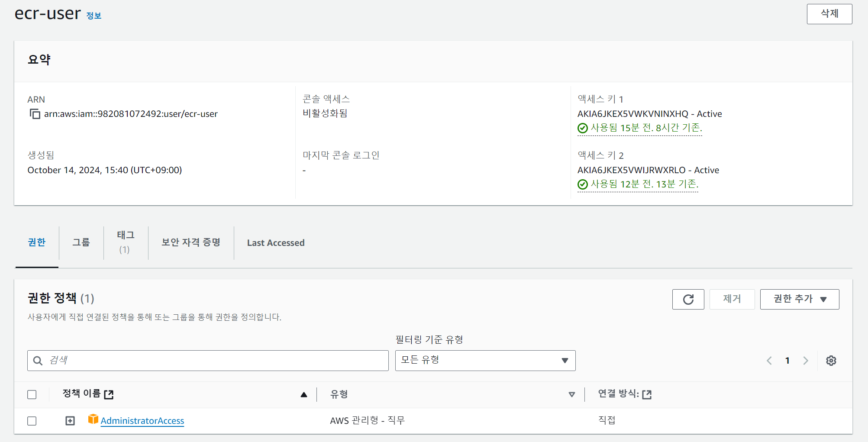Screen dimensions: 868x442
Task: Click the 유형 column header
Action: pos(339,394)
